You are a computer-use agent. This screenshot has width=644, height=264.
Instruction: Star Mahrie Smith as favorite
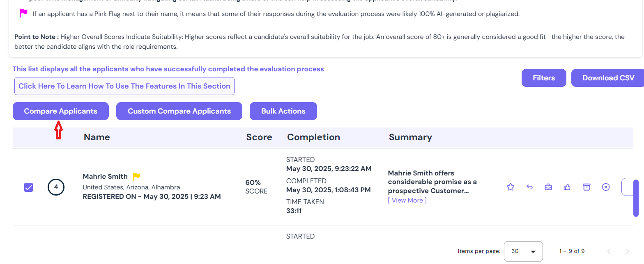pos(511,187)
